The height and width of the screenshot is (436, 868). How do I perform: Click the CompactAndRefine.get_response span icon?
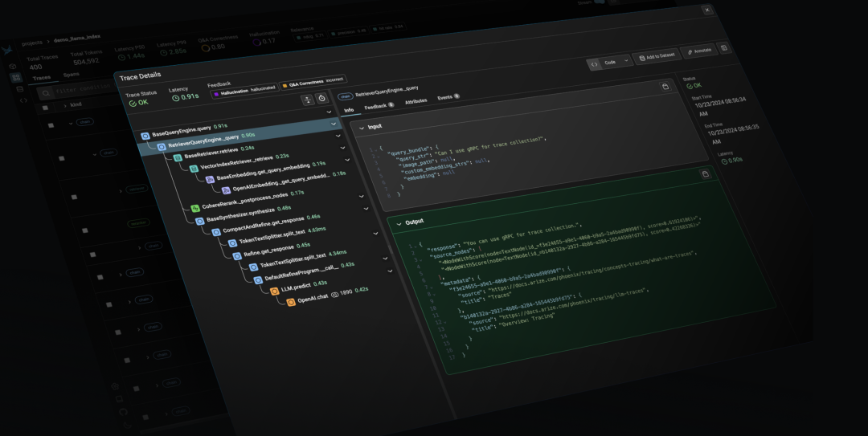[x=216, y=232]
